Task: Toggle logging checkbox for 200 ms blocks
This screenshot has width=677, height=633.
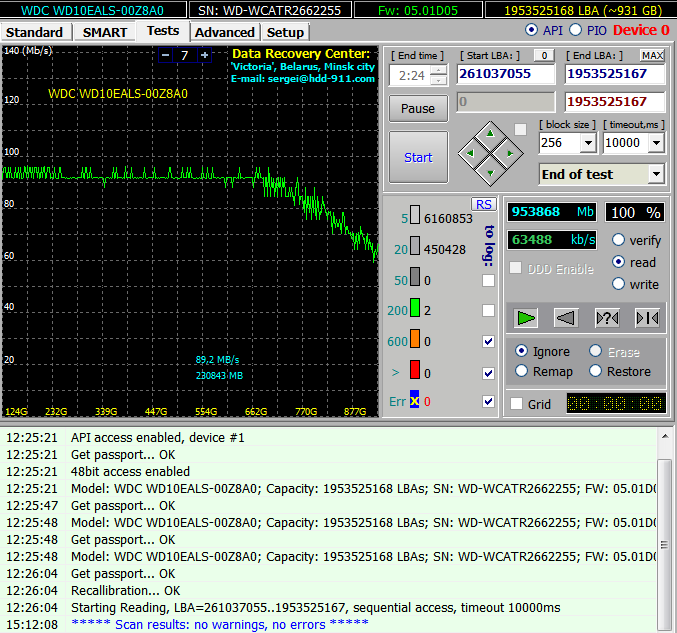Action: coord(488,310)
